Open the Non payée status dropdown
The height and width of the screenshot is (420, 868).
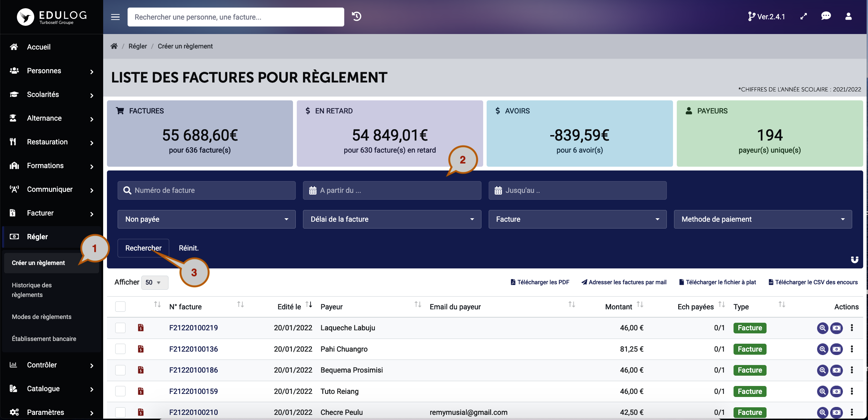point(206,219)
